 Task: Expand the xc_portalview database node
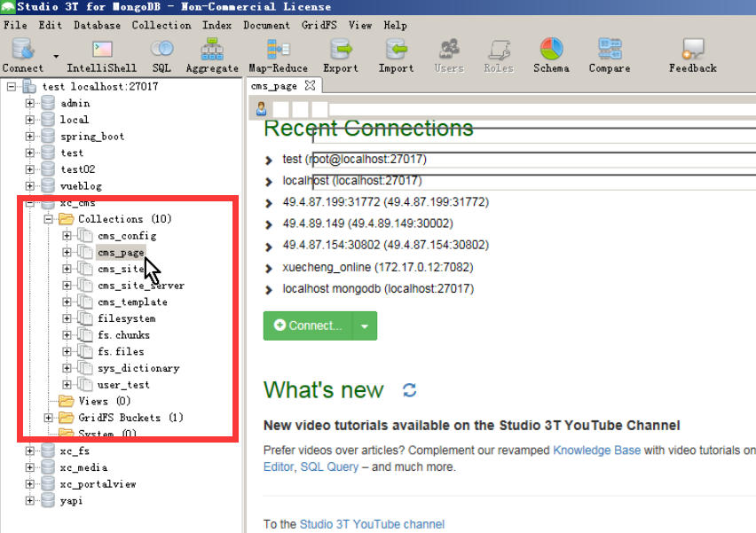pyautogui.click(x=30, y=484)
